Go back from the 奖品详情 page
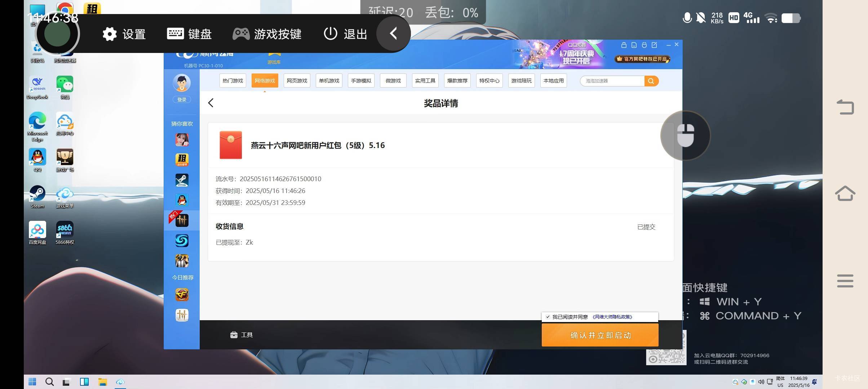 211,103
